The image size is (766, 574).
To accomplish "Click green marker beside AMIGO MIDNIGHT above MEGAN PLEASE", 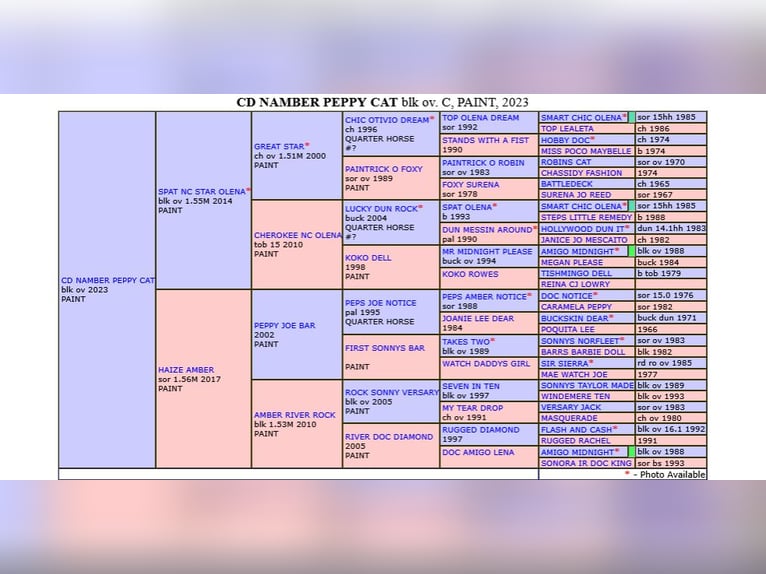I will coord(631,251).
